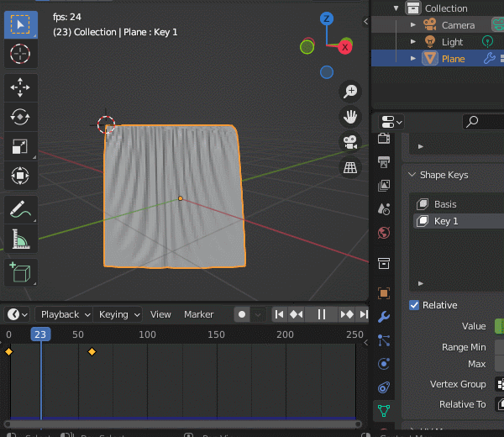Screen dimensions: 504x437
Task: Open the Keying dropdown
Action: [x=119, y=314]
